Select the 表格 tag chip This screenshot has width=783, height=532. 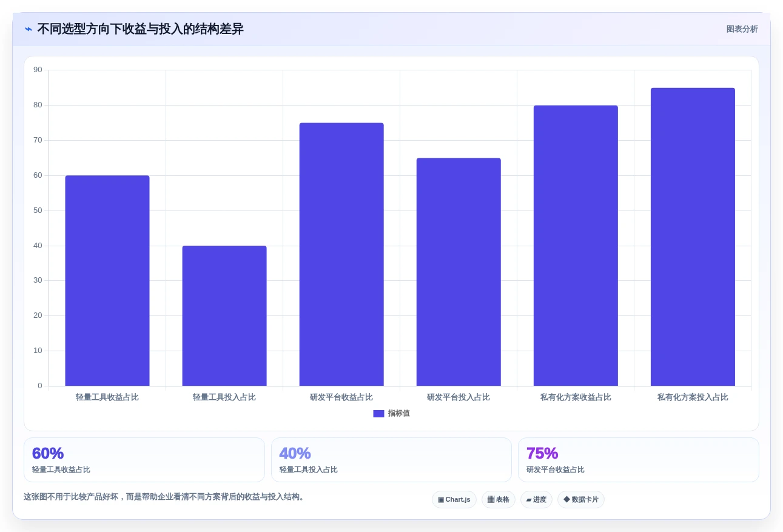coord(499,500)
